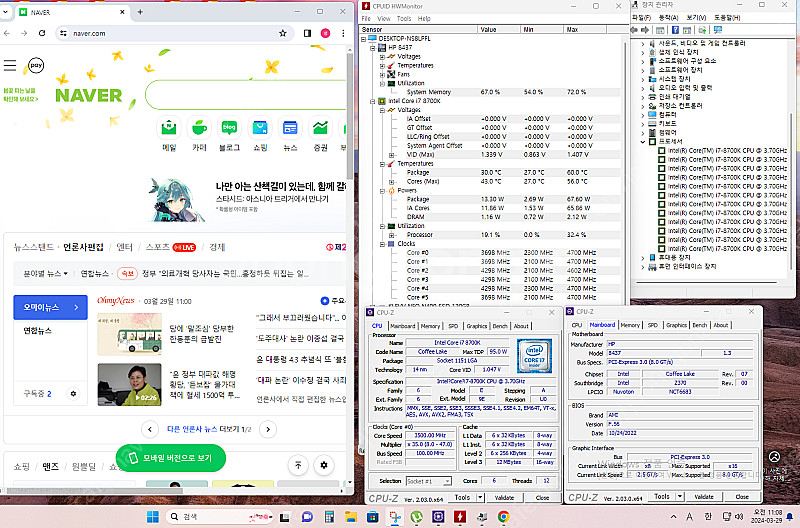Open the Naver Shopping shortcut icon
This screenshot has height=528, width=800.
click(x=260, y=128)
